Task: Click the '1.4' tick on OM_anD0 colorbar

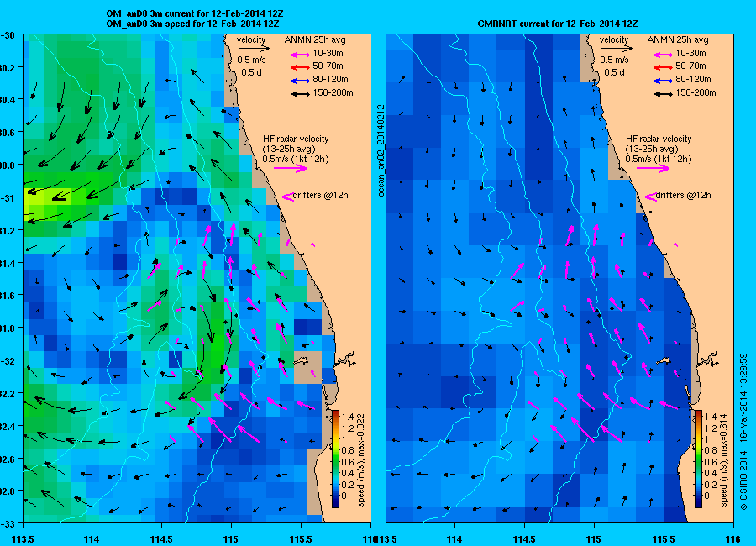Action: (x=347, y=417)
